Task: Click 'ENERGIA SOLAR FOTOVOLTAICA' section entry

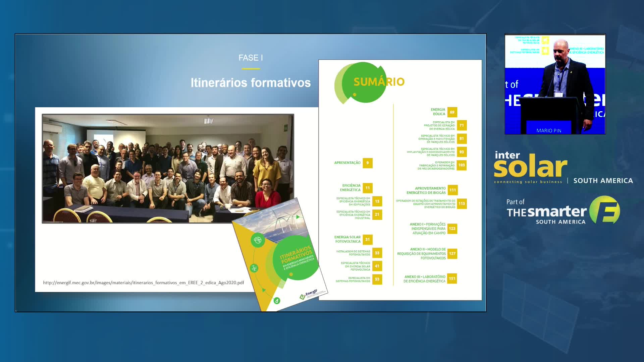Action: (347, 239)
